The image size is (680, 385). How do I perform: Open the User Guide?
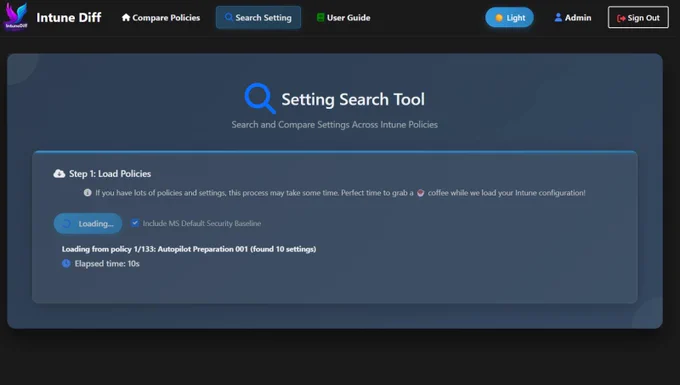click(343, 18)
